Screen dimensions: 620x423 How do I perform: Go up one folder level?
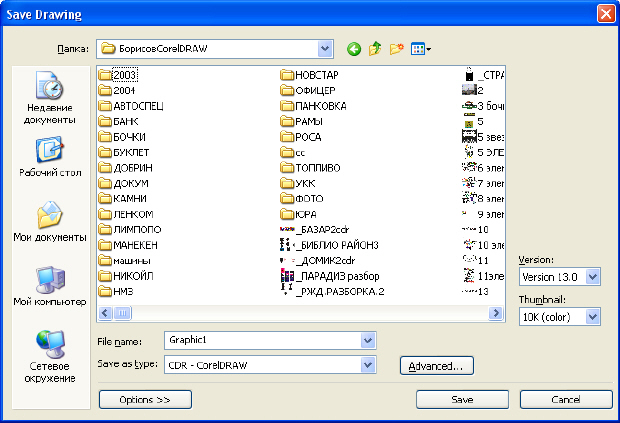pos(375,48)
